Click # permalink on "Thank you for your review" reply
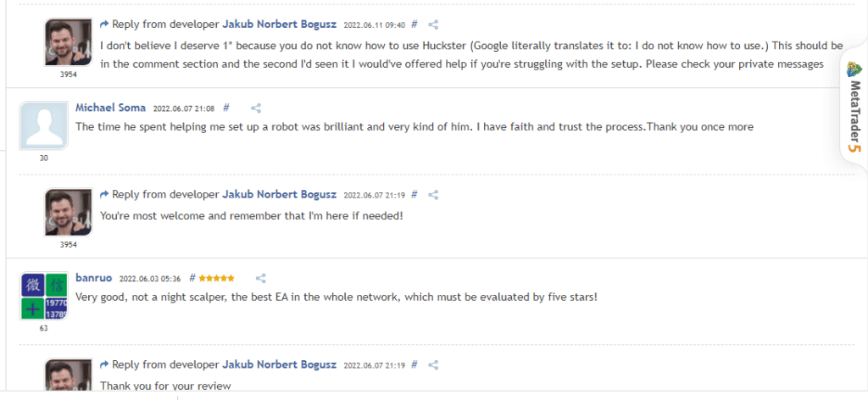 [415, 364]
